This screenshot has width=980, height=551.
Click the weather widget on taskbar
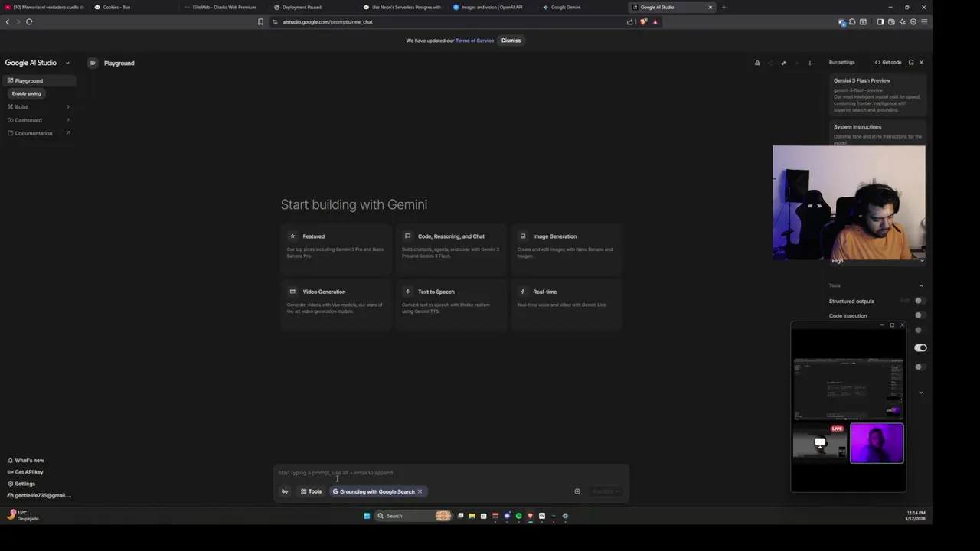pos(23,515)
